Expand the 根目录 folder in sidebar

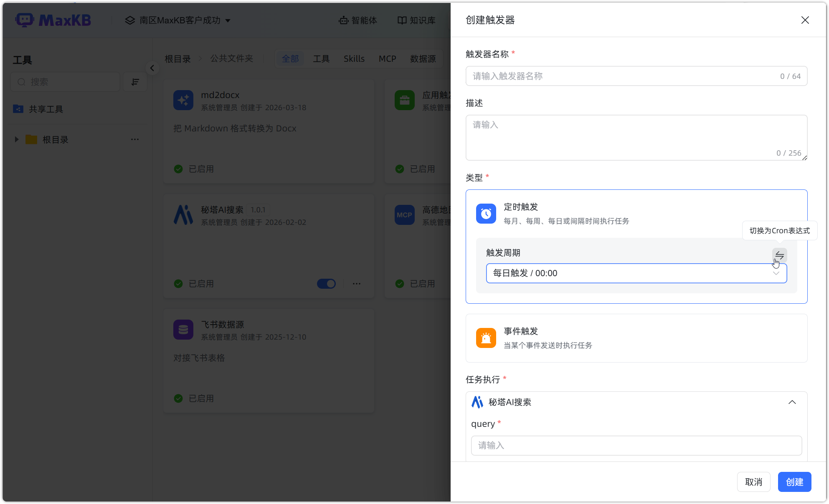[17, 139]
